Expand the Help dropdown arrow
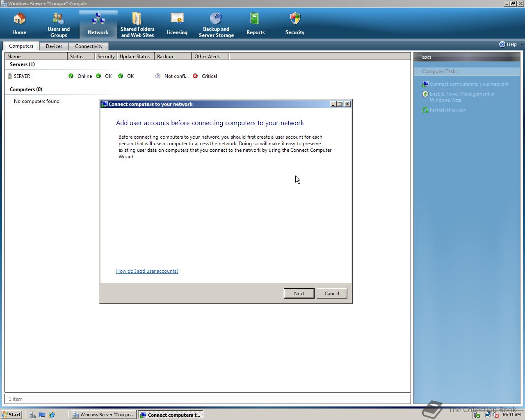 pyautogui.click(x=522, y=44)
